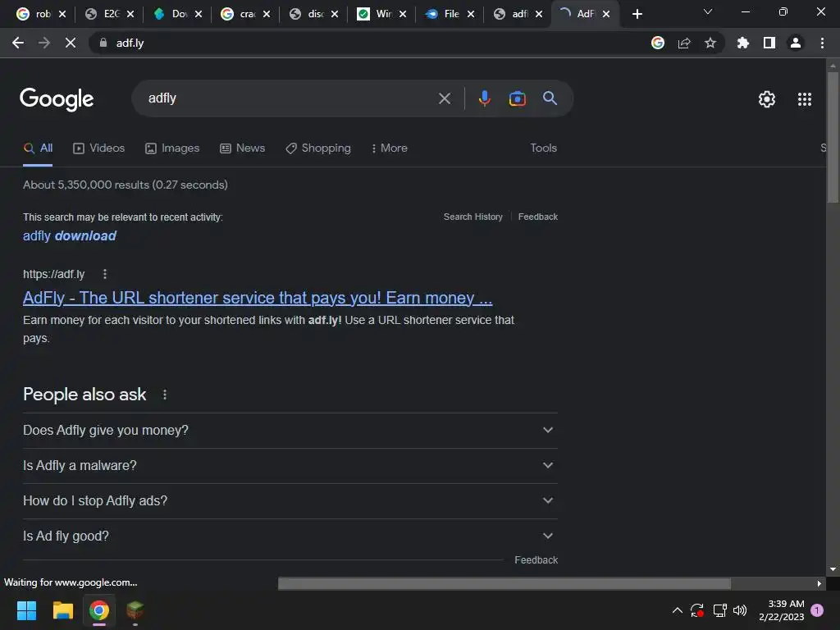Close the 'adfl' tab
The width and height of the screenshot is (840, 630).
click(538, 14)
